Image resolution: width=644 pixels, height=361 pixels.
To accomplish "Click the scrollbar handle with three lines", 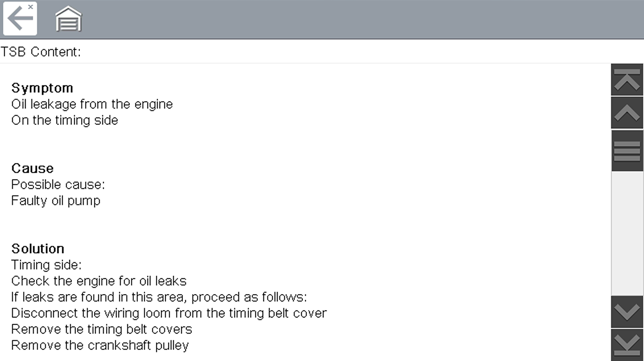I will coord(627,151).
